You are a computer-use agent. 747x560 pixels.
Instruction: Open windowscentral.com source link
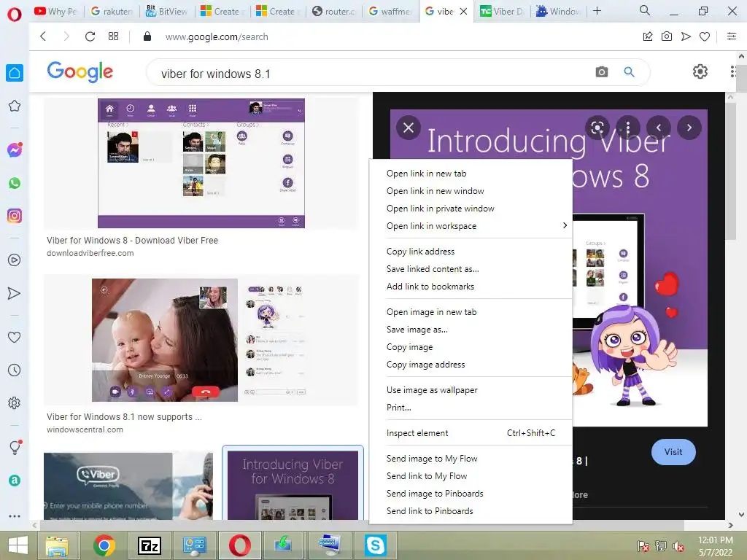[85, 429]
